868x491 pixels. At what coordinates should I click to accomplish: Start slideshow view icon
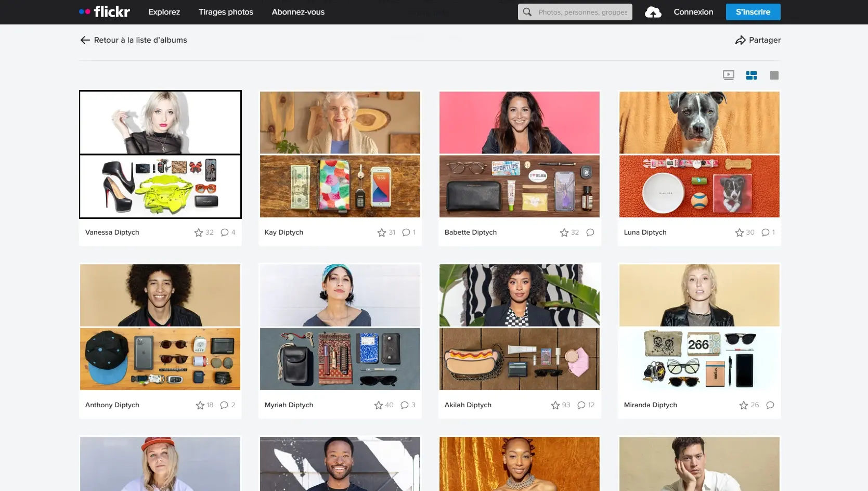coord(729,75)
